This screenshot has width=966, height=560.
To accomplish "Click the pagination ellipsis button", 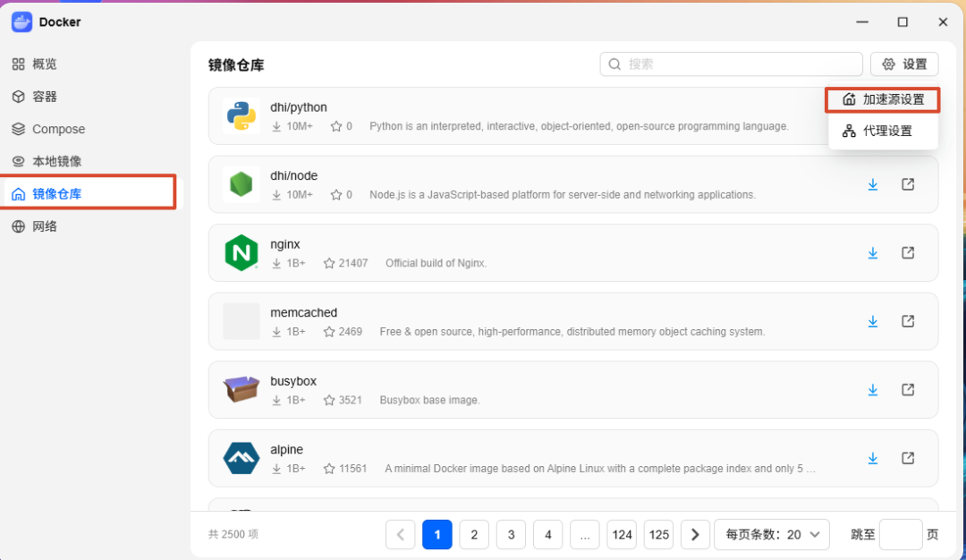I will pyautogui.click(x=585, y=534).
